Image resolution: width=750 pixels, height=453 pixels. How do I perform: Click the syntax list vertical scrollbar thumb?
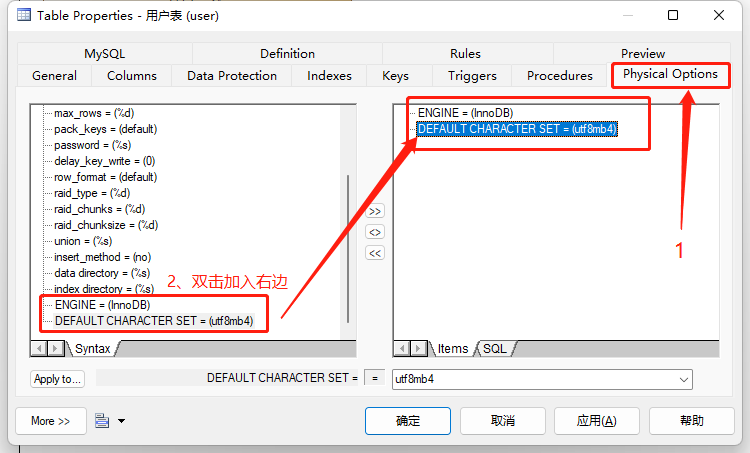tap(348, 249)
